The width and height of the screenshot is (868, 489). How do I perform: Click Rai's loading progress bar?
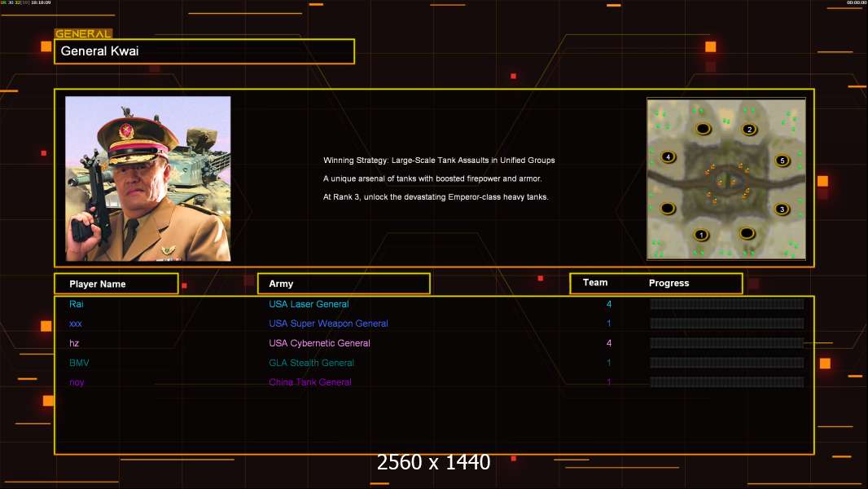[727, 303]
